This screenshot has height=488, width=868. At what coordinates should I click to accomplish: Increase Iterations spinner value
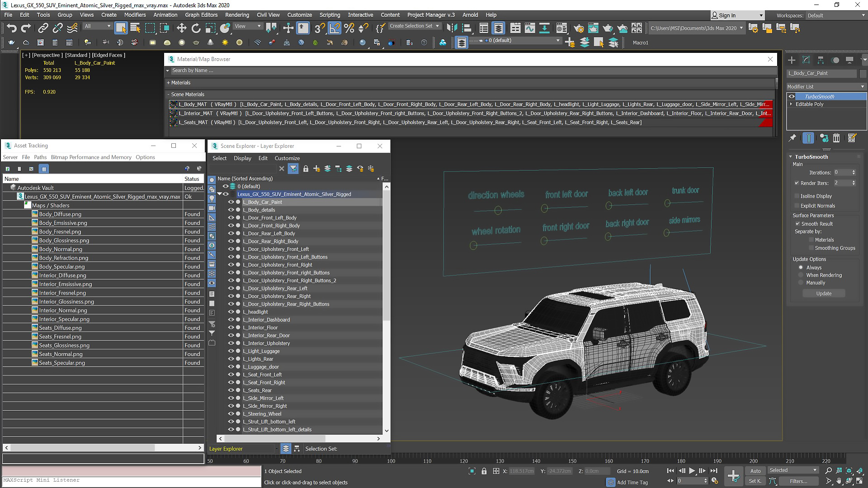pyautogui.click(x=854, y=171)
